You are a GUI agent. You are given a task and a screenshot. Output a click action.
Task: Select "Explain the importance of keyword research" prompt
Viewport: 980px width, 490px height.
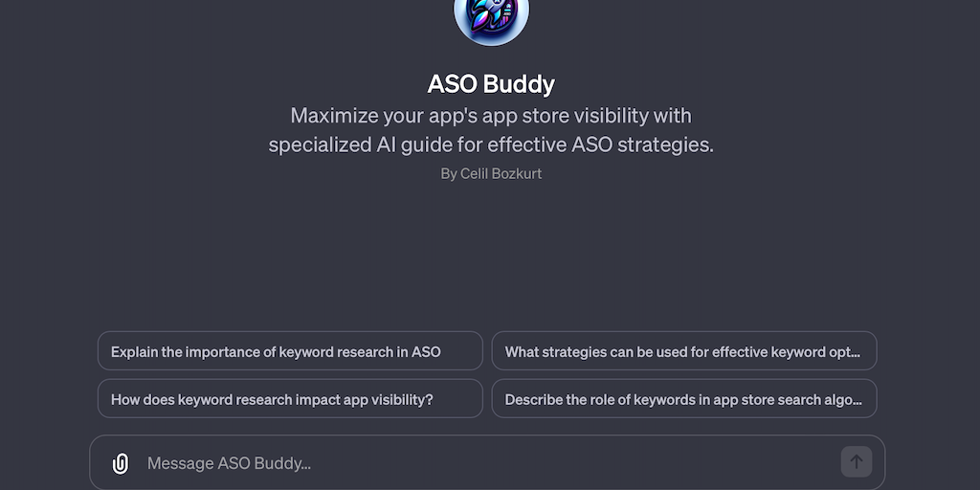290,351
